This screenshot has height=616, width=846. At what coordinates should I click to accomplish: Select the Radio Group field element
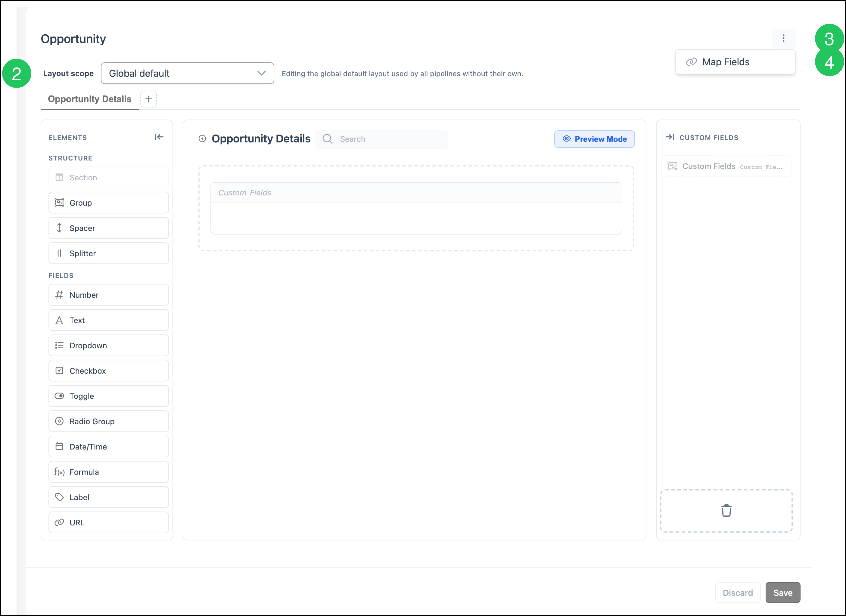109,421
